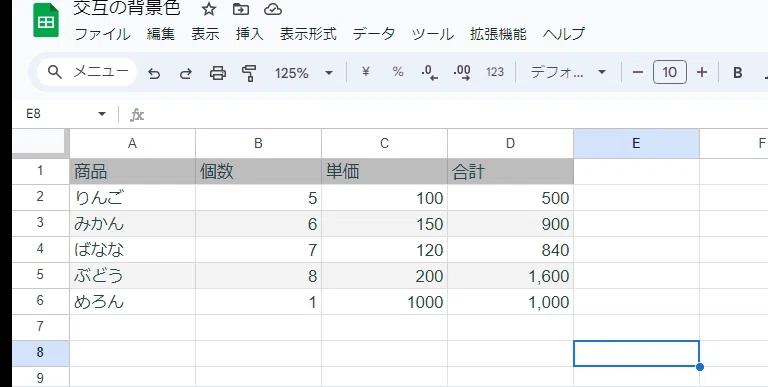Select column A header

pyautogui.click(x=132, y=143)
